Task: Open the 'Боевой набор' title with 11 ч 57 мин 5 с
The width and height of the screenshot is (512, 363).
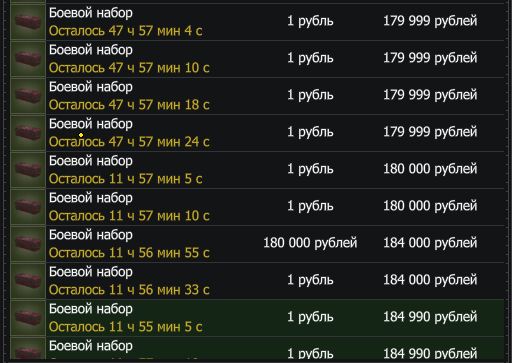Action: [x=91, y=161]
